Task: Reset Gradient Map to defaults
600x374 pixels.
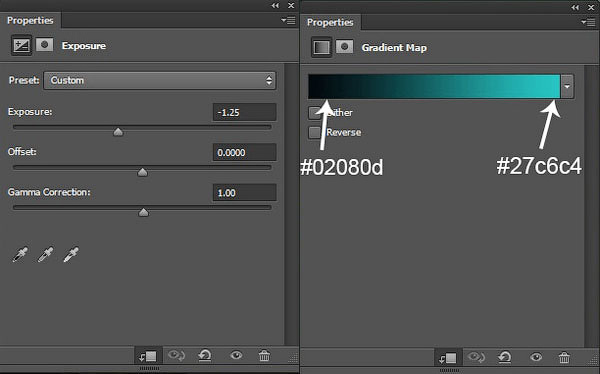Action: 505,358
